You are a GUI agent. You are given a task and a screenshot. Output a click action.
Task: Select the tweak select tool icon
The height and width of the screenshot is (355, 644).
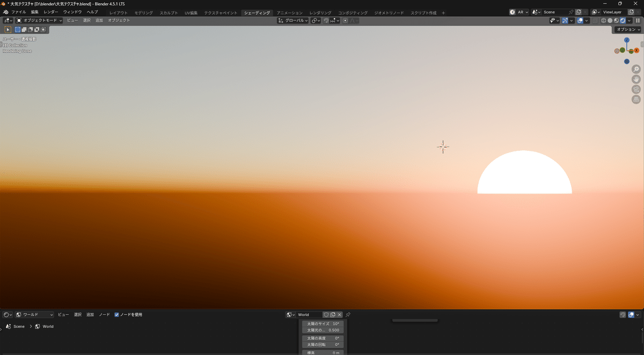8,30
